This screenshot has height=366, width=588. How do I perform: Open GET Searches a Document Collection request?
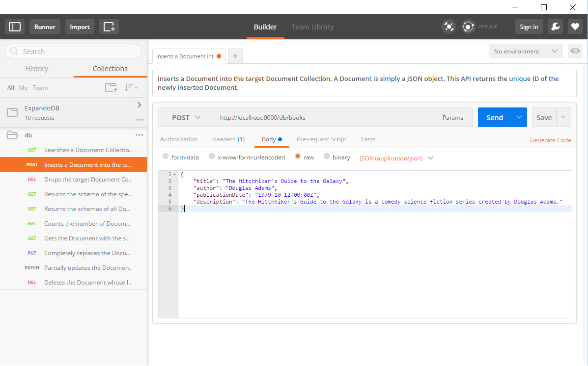point(74,150)
